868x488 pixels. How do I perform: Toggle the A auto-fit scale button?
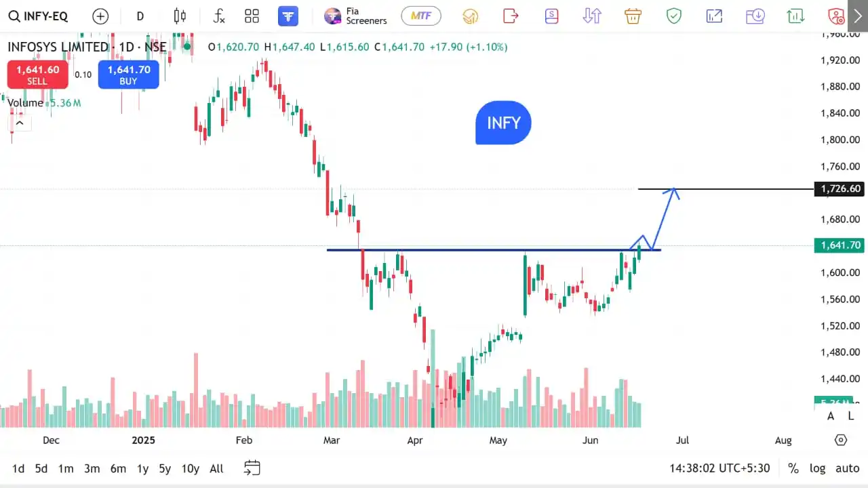pos(831,416)
